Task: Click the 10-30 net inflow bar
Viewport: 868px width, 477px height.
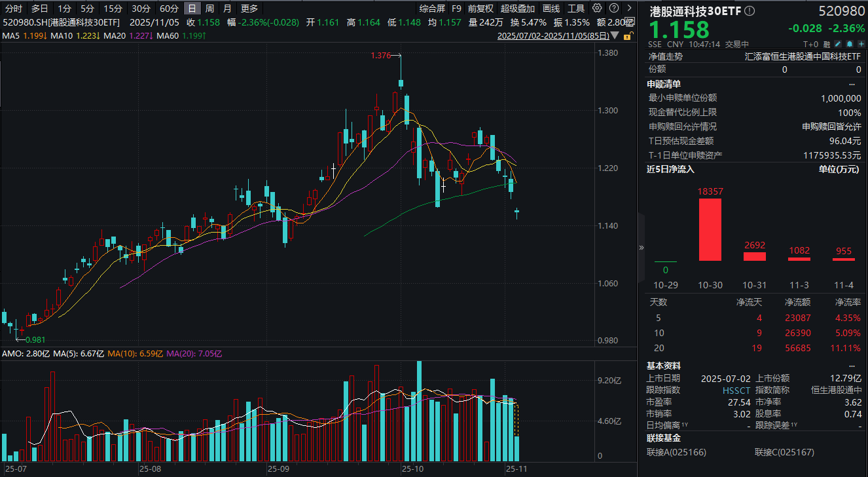Action: 711,229
